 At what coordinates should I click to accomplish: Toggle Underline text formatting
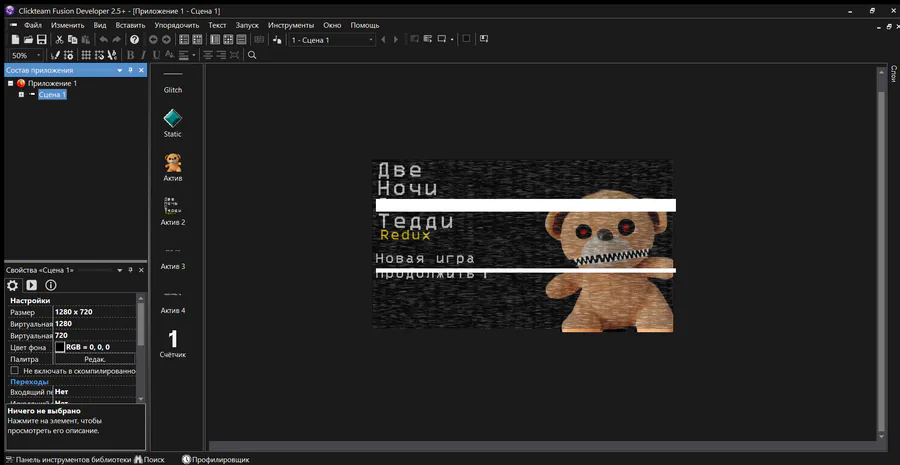(x=156, y=55)
